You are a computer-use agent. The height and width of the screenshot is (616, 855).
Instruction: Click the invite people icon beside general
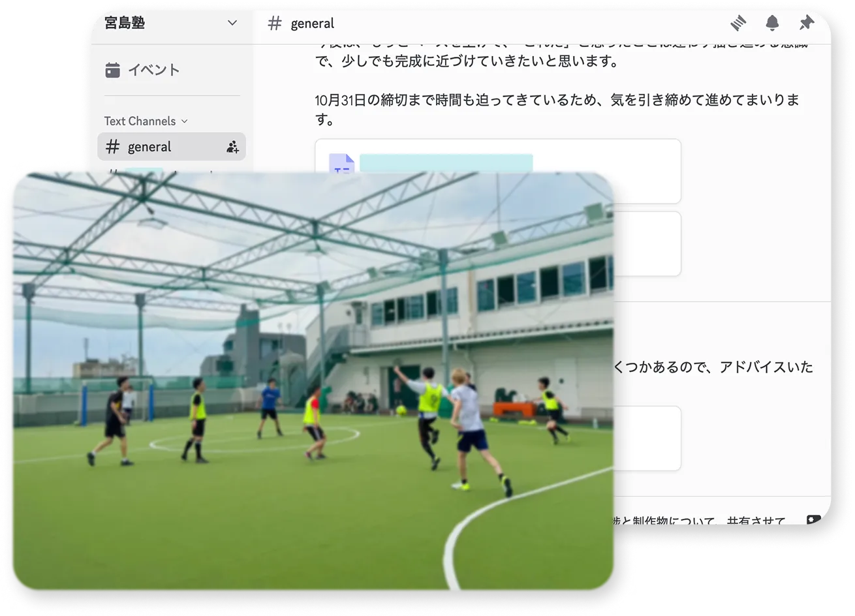[x=232, y=147]
